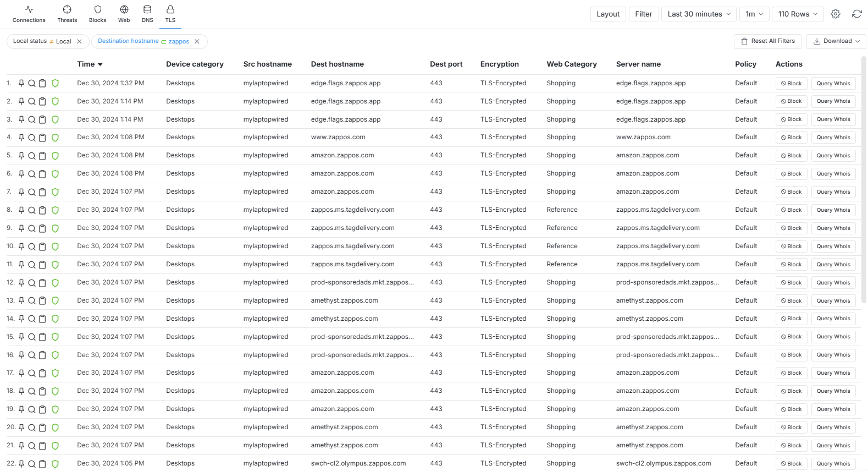Pin row 12 with the pin icon

[x=21, y=283]
